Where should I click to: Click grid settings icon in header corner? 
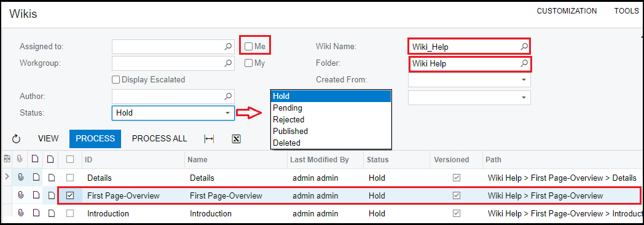6,159
